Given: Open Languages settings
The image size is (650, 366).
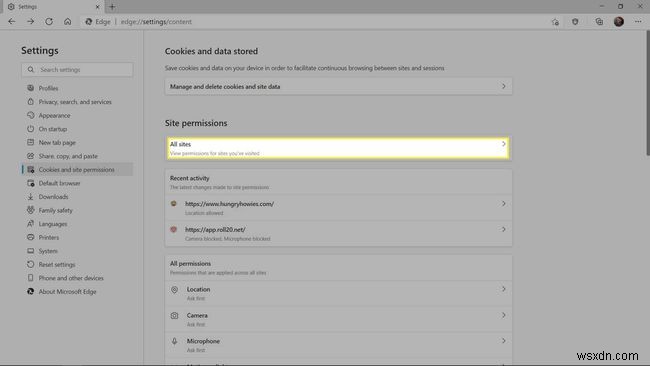Looking at the screenshot, I should 53,224.
